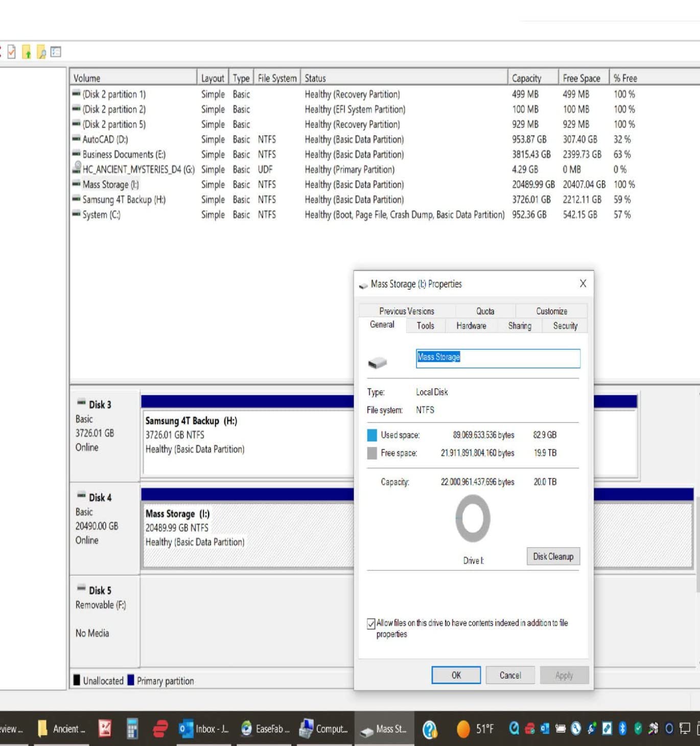Open the Previous Versions tab
Viewport: 700px width, 746px height.
pos(407,311)
